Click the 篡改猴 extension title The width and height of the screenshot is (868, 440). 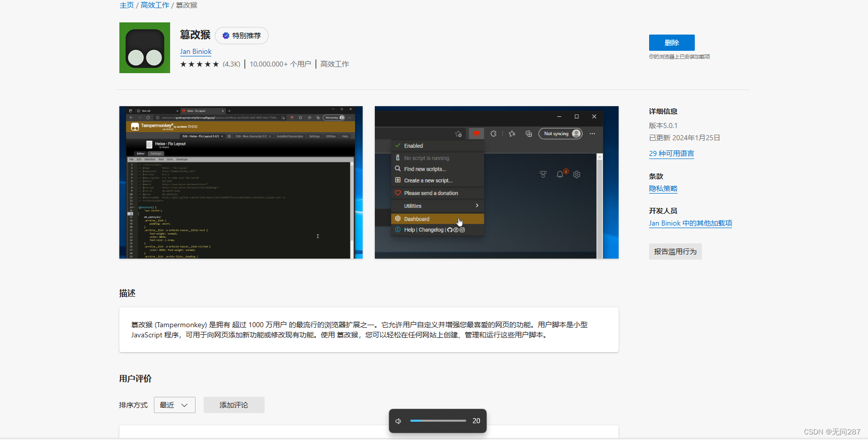point(195,35)
